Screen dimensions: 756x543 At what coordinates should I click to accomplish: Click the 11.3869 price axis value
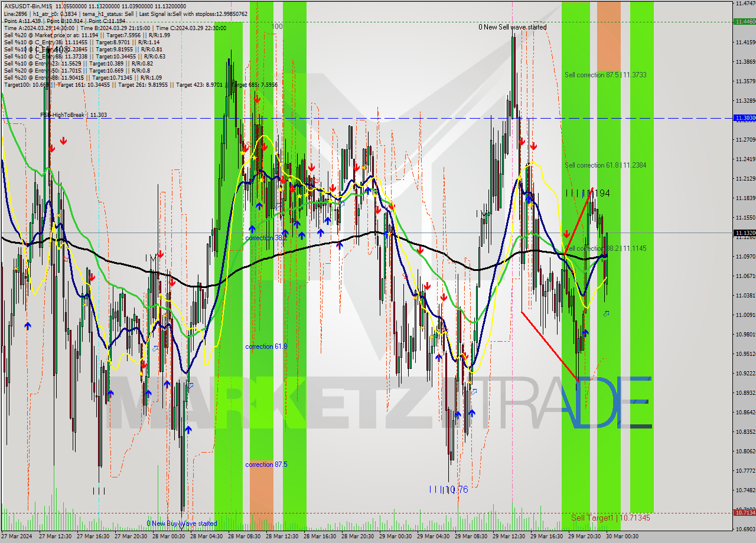click(746, 61)
